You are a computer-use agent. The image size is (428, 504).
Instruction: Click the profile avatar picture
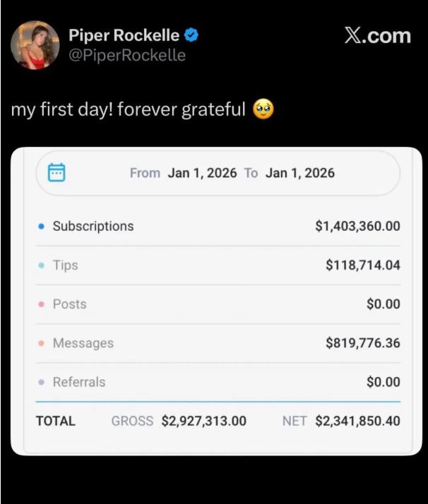(35, 45)
